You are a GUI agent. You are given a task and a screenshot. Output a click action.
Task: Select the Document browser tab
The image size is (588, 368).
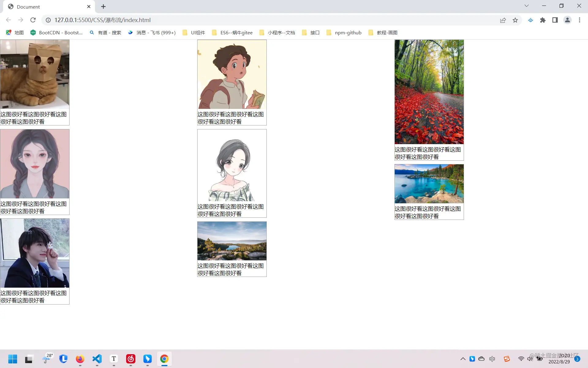(x=46, y=7)
